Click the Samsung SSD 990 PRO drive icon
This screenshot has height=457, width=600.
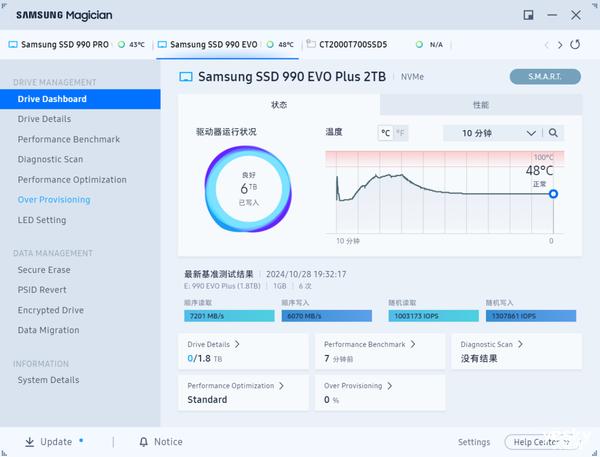13,44
